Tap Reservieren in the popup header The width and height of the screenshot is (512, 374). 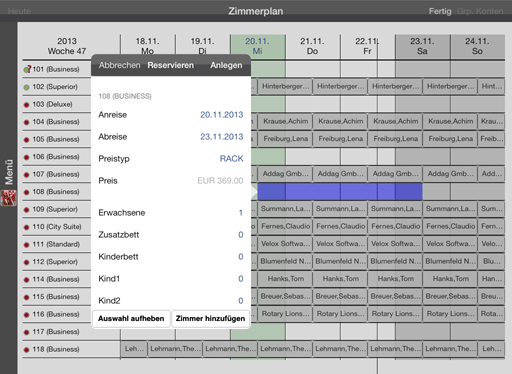coord(171,65)
